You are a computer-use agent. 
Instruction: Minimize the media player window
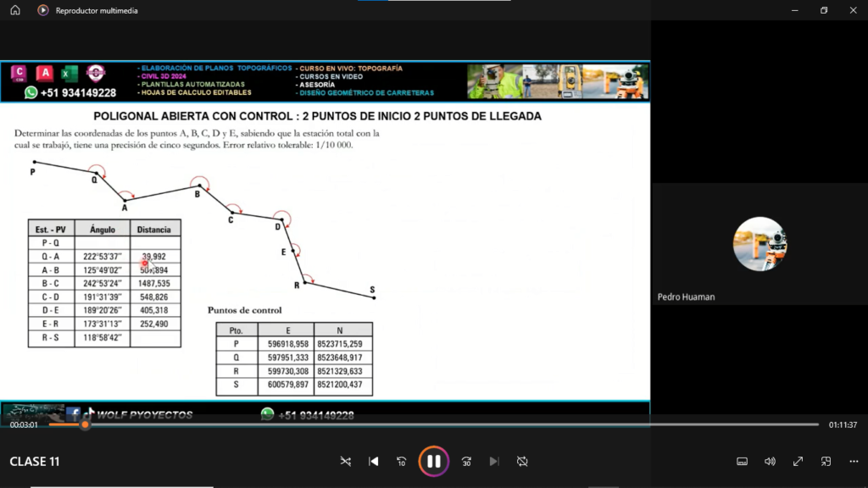point(793,10)
